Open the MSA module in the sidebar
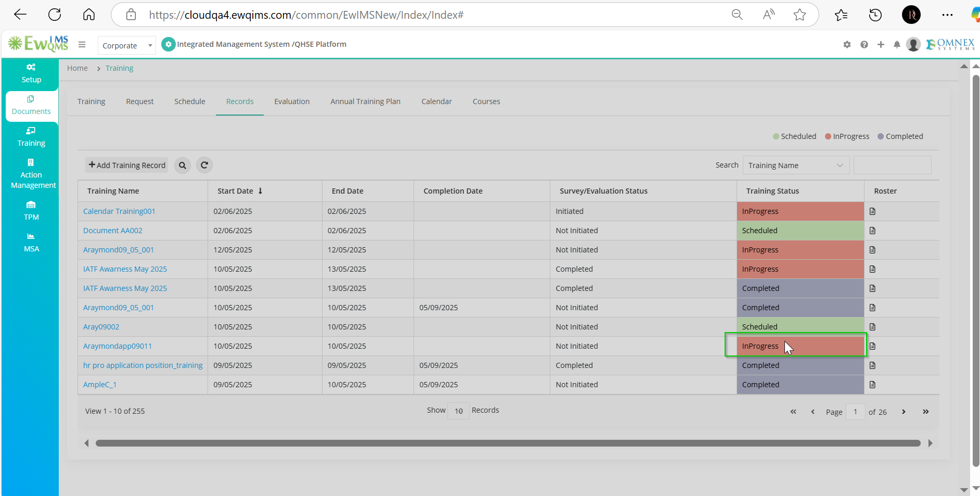Image resolution: width=980 pixels, height=496 pixels. tap(31, 243)
